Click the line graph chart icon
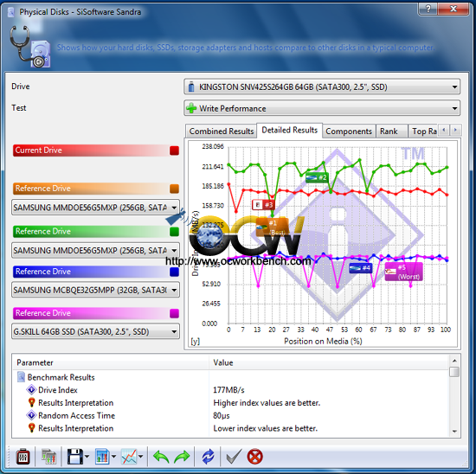The width and height of the screenshot is (476, 474). [129, 457]
